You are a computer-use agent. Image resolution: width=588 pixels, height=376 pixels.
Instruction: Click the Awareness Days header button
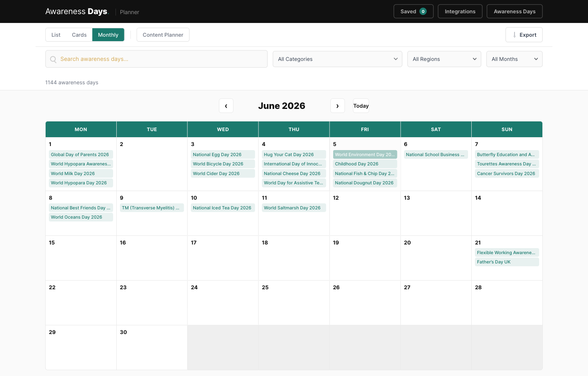click(x=514, y=11)
